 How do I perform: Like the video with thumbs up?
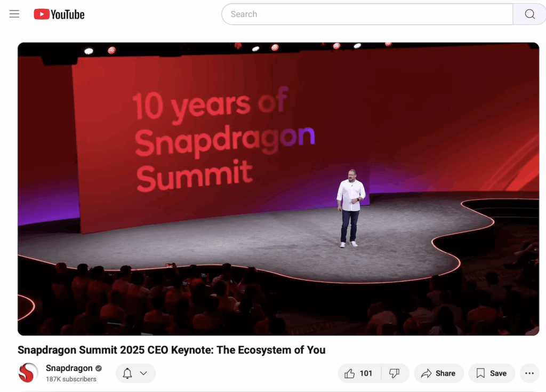(x=350, y=373)
